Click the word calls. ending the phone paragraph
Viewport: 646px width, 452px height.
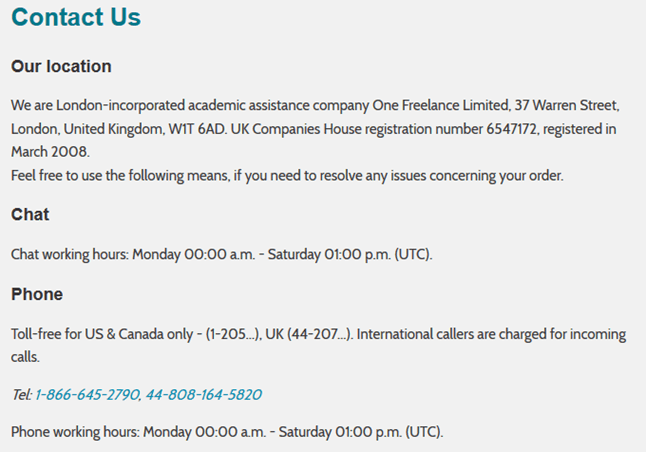(x=25, y=357)
